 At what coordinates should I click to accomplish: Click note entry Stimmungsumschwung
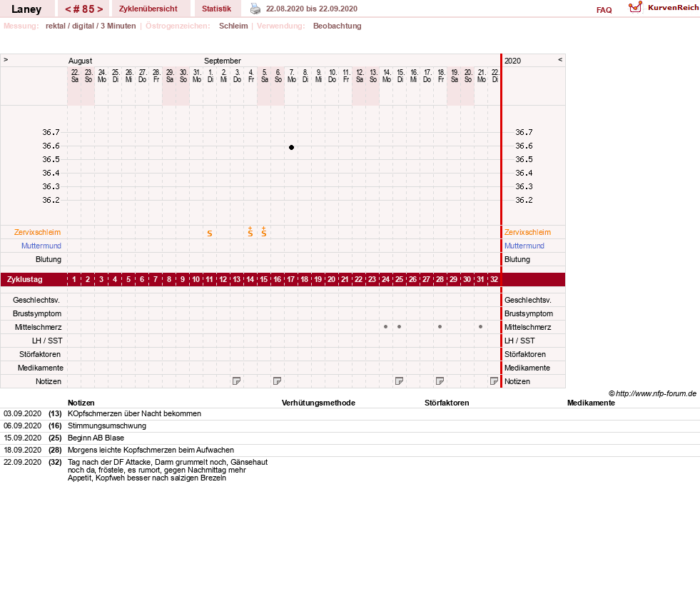point(107,426)
